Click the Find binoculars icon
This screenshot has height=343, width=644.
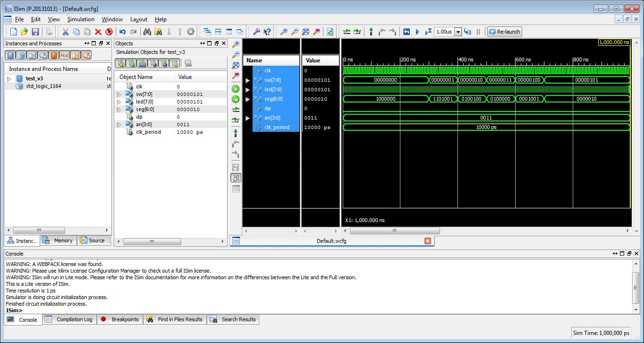coord(147,32)
